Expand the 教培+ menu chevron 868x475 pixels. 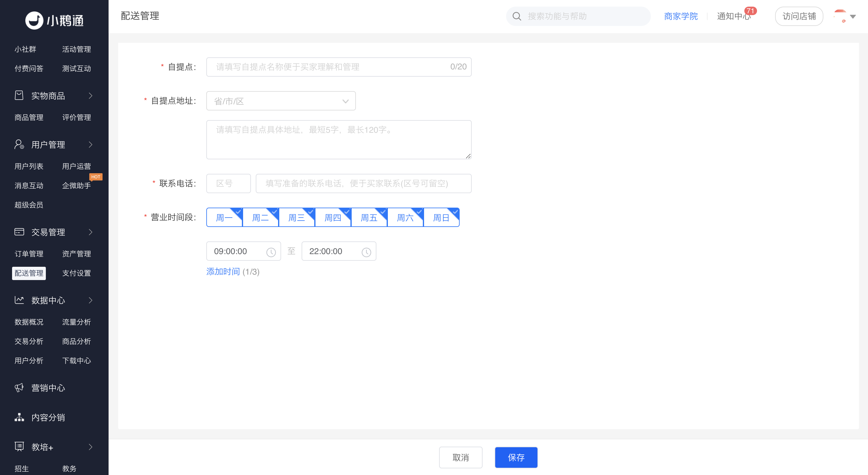pos(90,447)
